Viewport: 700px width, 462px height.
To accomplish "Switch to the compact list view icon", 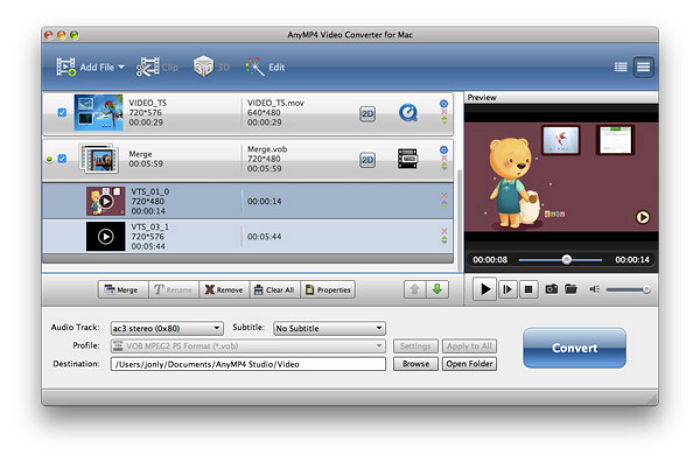I will click(x=621, y=67).
